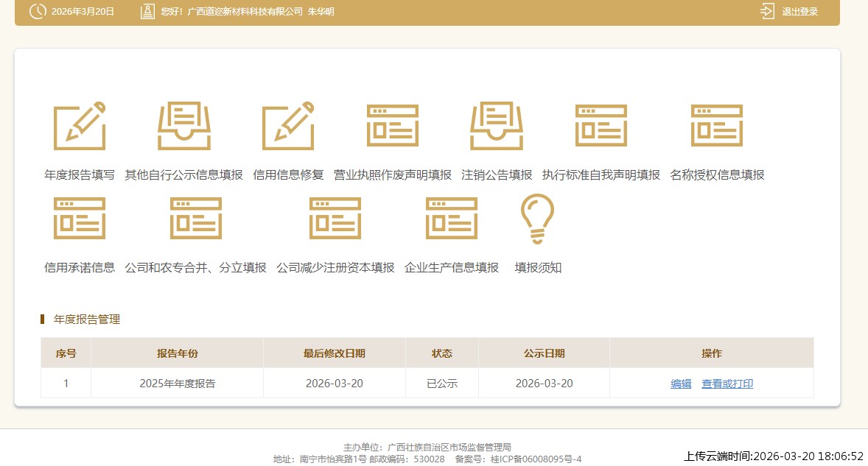Open 名称授权信息填报 name authorization filing
Viewport: 868px width, 466px height.
717,125
